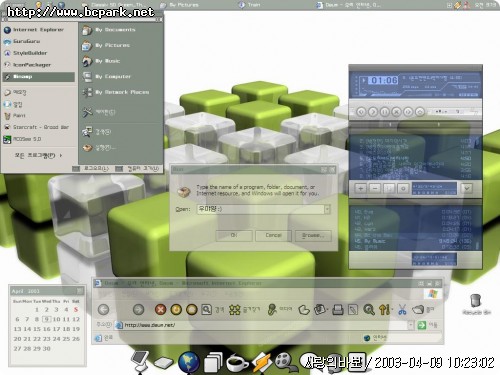
Task: Select date 15 on the April calendar
Action: (37, 329)
